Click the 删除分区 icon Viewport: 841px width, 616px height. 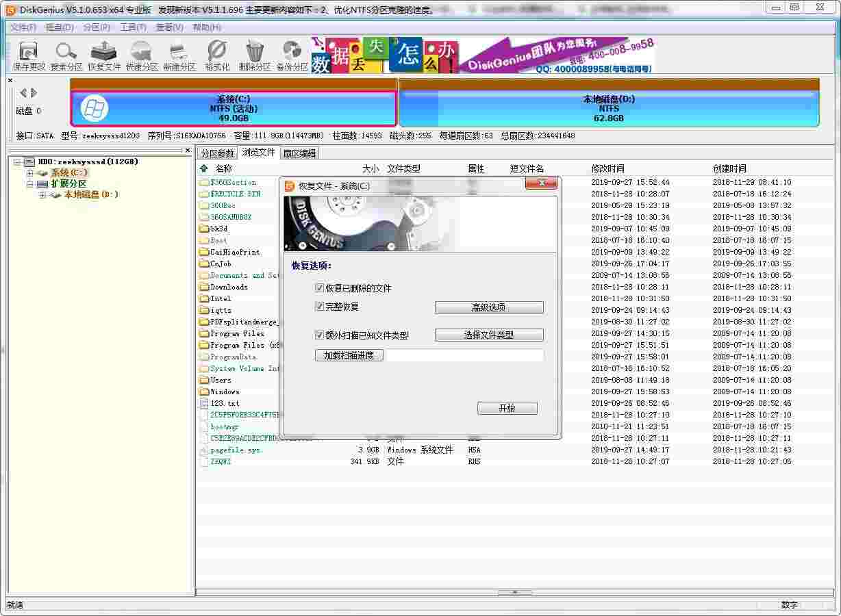pyautogui.click(x=253, y=55)
